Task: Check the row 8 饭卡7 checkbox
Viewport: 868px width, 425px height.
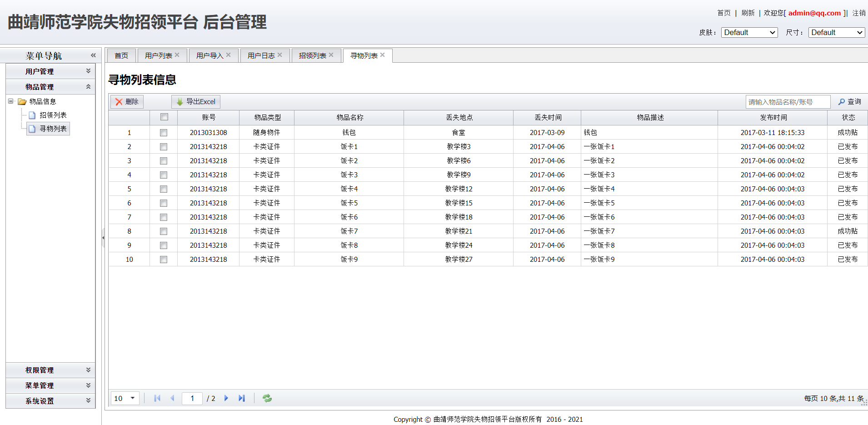Action: 164,231
